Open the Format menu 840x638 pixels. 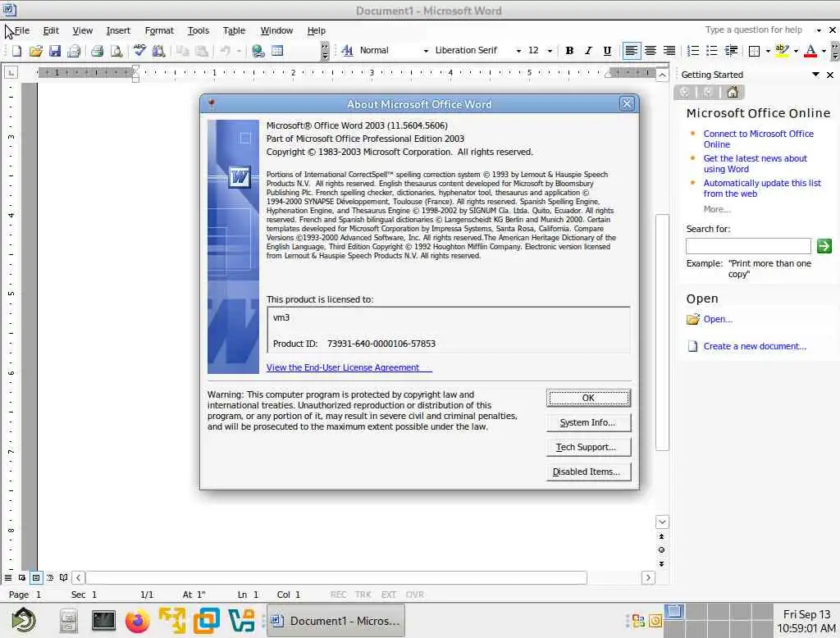point(159,30)
